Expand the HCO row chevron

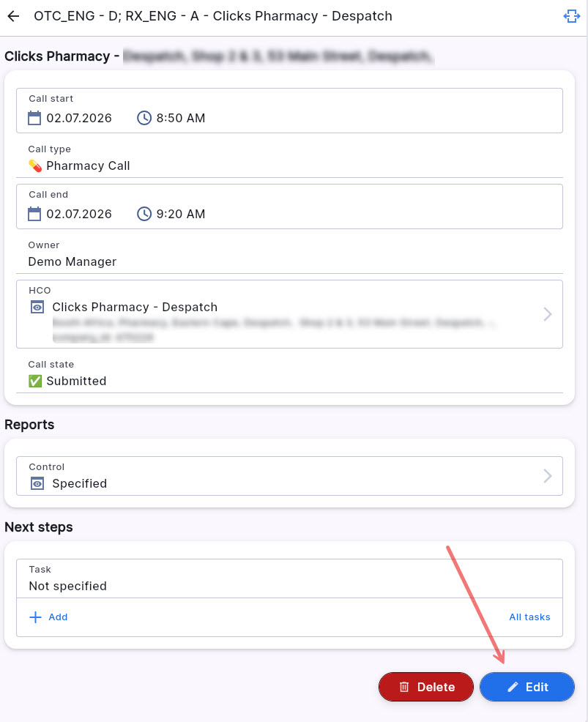point(548,314)
